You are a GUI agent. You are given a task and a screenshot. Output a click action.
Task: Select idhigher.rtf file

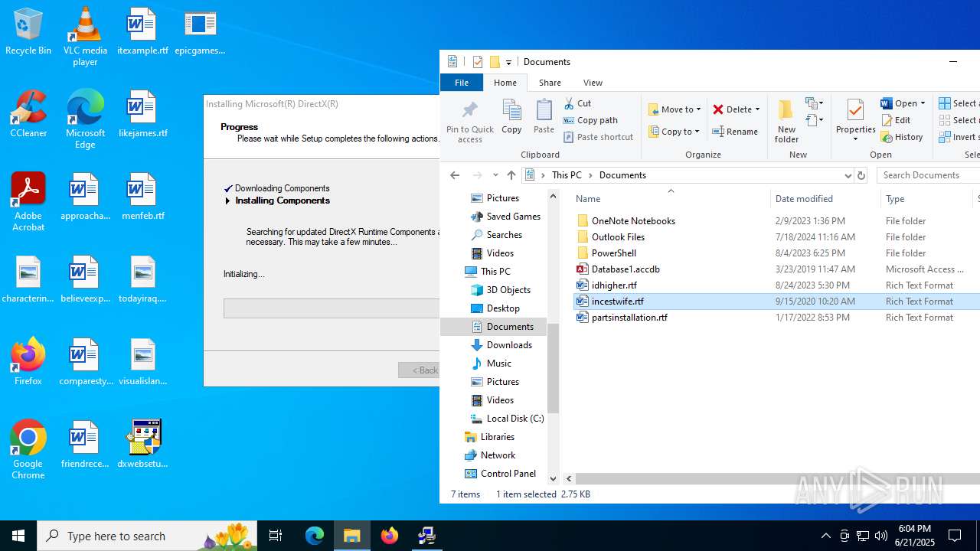coord(614,285)
